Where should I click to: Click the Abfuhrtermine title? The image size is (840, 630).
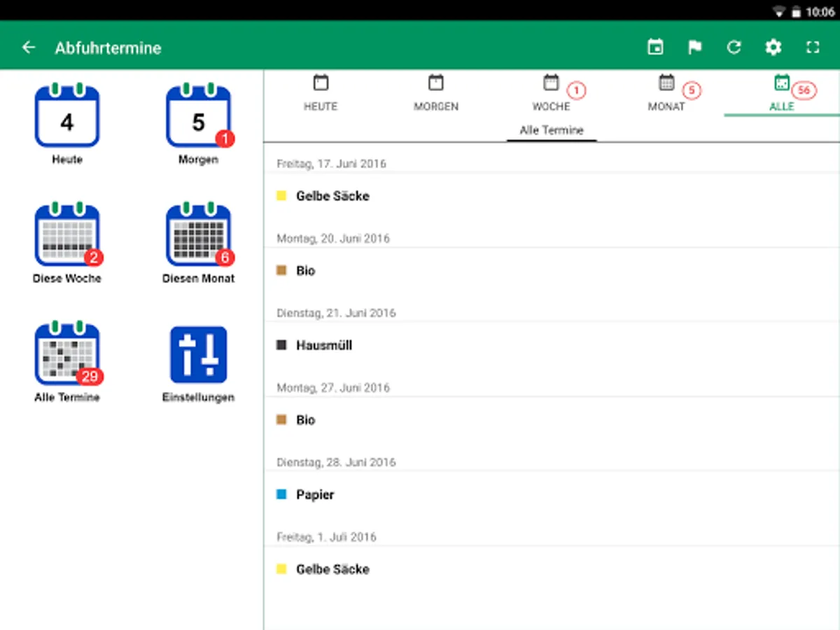(x=108, y=48)
